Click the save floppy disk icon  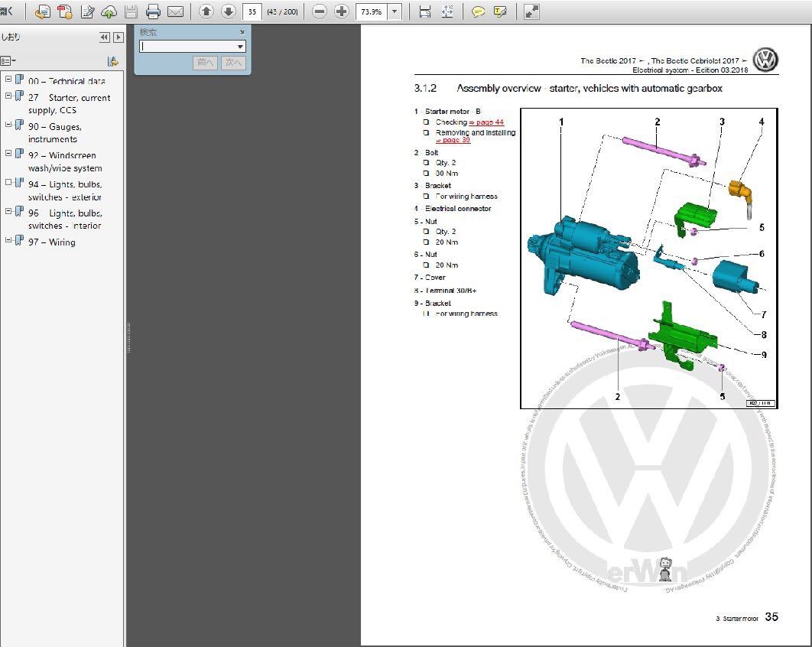coord(131,11)
